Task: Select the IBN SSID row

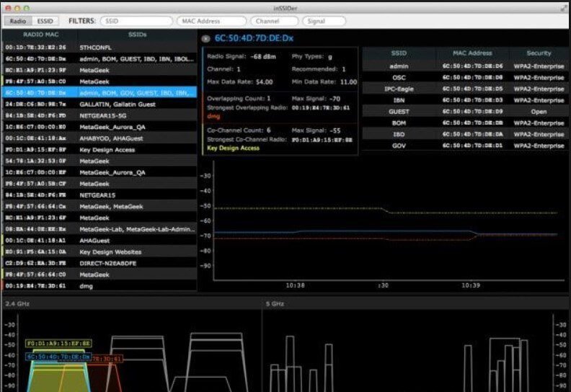Action: point(466,100)
